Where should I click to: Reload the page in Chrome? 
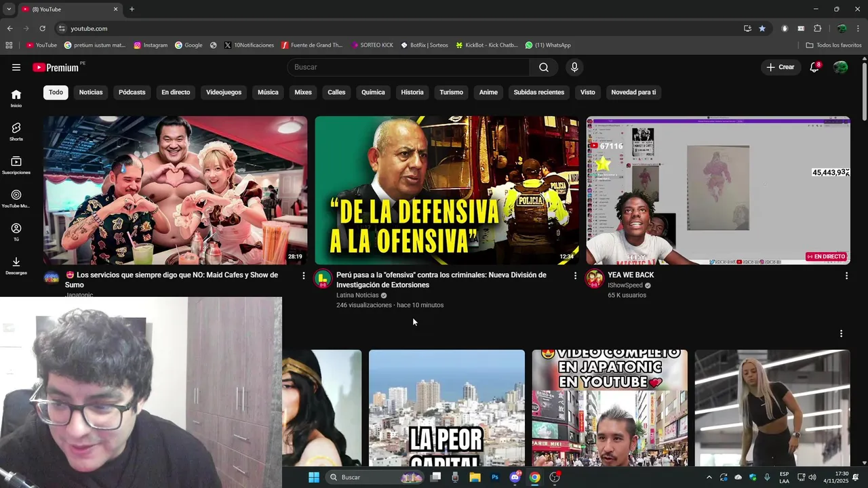[42, 28]
